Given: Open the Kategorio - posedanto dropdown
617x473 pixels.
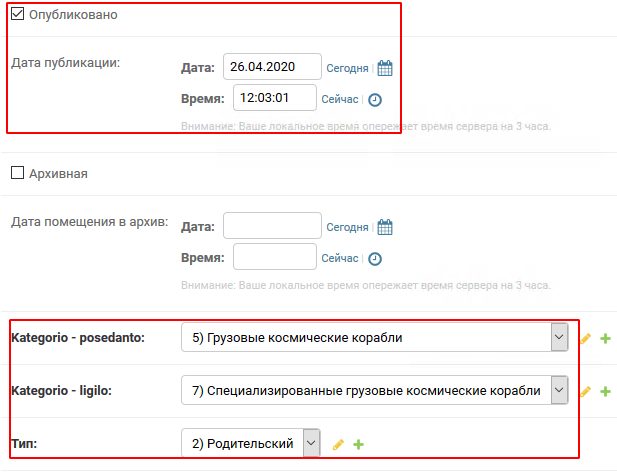Looking at the screenshot, I should pos(375,337).
